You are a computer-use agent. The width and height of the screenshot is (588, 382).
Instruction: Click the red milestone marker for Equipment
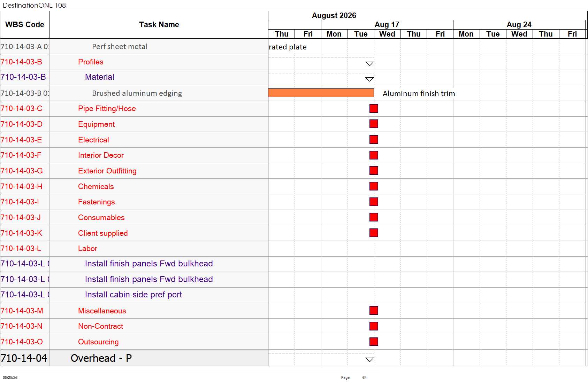click(x=374, y=124)
